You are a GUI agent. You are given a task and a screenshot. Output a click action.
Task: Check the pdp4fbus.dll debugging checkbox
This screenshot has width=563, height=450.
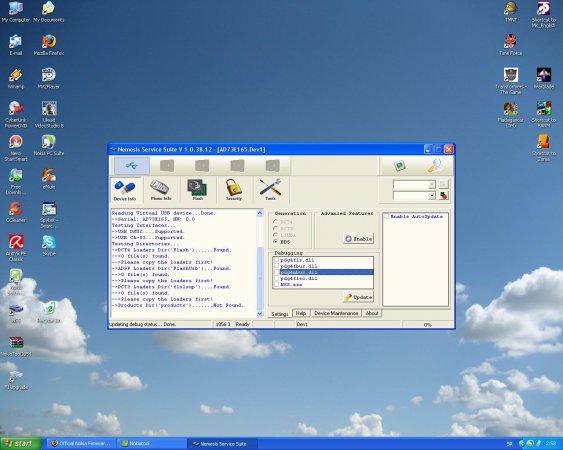[x=276, y=266]
